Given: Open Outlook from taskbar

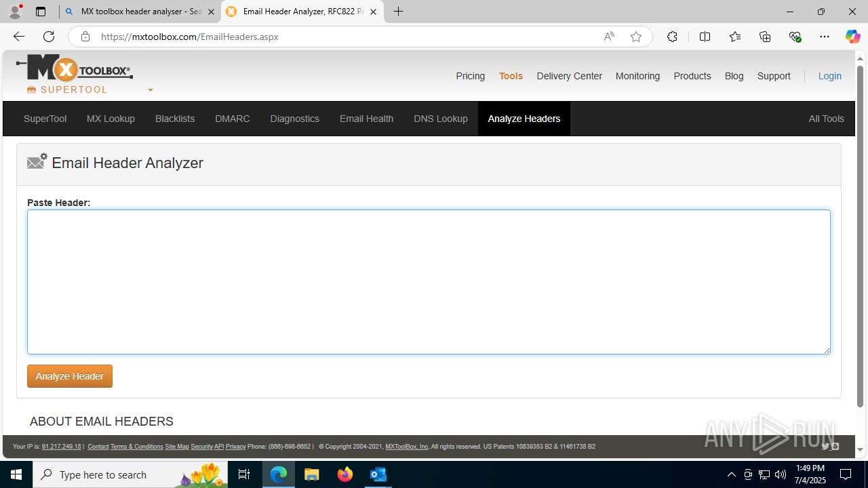Looking at the screenshot, I should pos(378,474).
